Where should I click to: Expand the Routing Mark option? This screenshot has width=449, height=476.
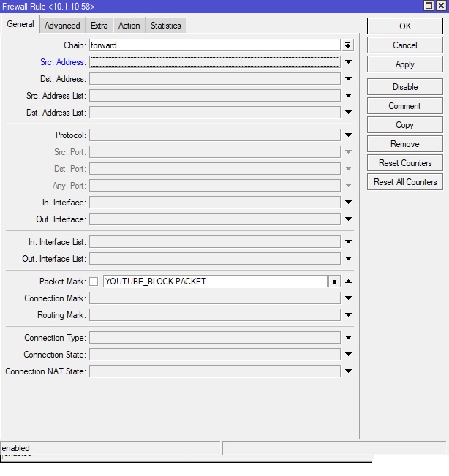pos(349,315)
